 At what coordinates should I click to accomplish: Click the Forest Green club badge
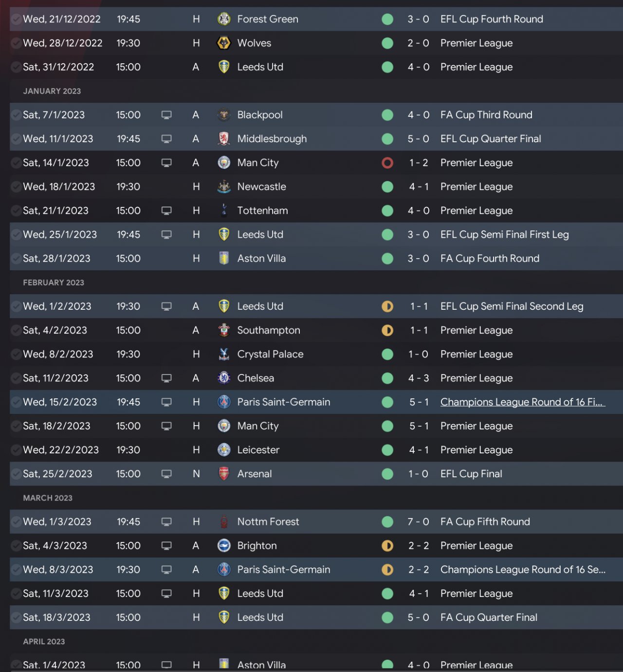tap(223, 19)
